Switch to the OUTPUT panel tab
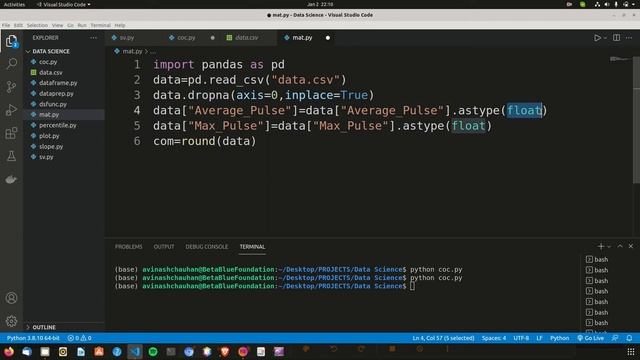 point(164,247)
